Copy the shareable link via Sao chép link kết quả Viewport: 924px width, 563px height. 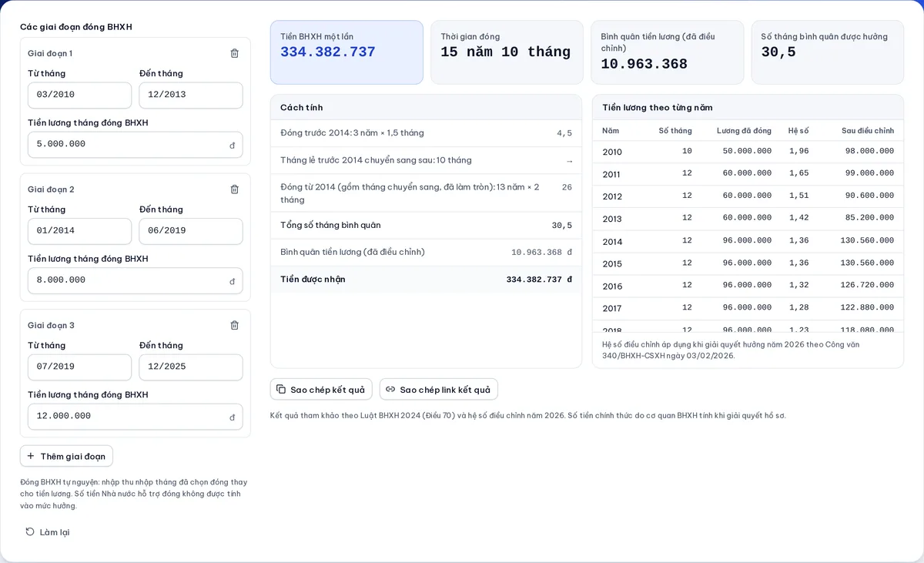tap(438, 390)
